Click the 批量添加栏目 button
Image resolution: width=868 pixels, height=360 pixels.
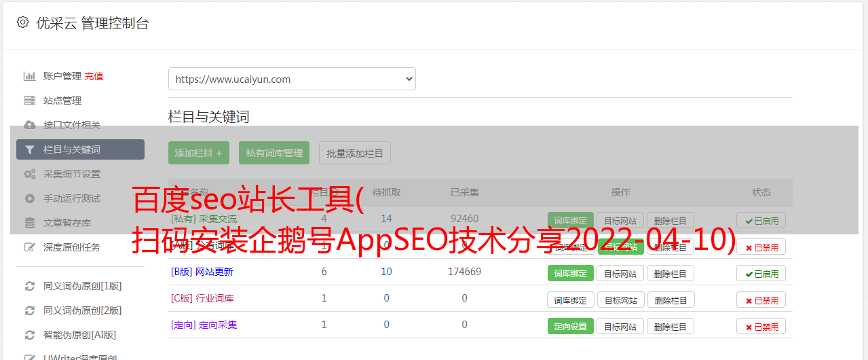355,153
